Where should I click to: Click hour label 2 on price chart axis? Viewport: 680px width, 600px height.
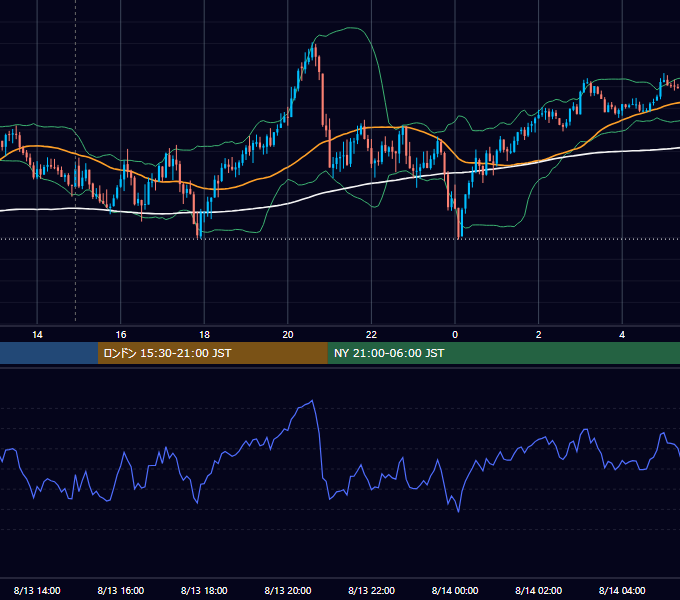click(x=539, y=335)
